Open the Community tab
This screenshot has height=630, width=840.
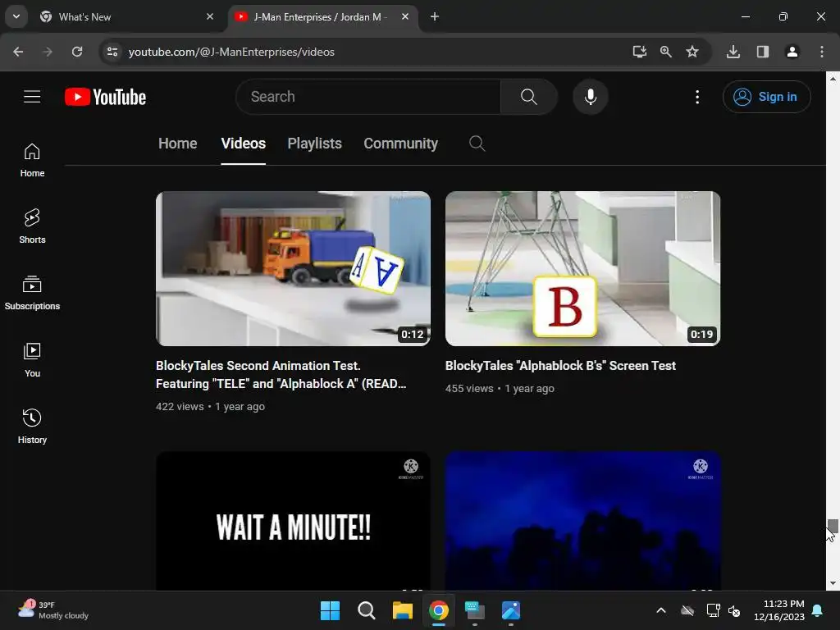click(400, 144)
